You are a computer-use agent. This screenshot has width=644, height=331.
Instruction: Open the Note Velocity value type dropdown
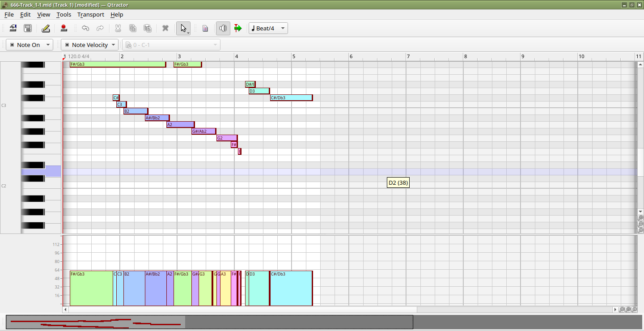(89, 45)
